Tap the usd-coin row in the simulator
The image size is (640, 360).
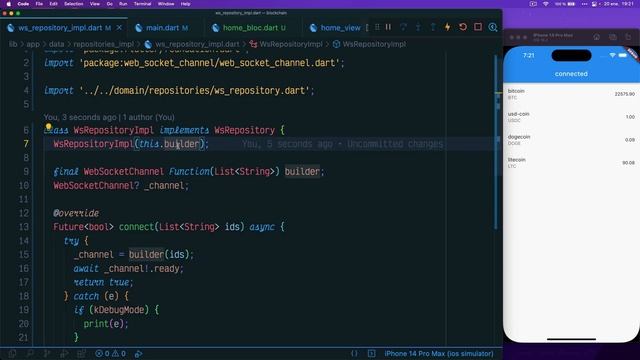point(571,117)
